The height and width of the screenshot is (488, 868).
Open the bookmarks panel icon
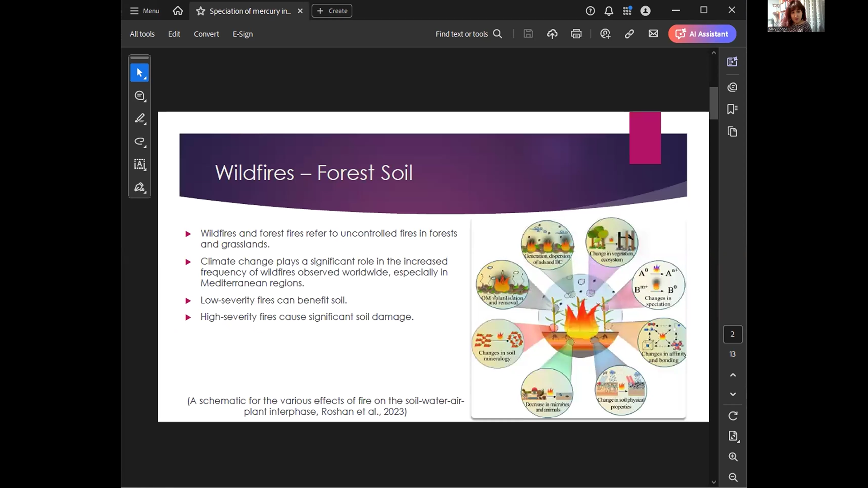(732, 109)
